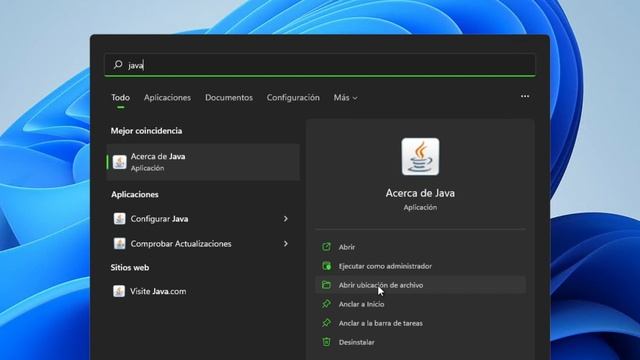Click the Abrir open icon
The width and height of the screenshot is (640, 360).
pos(326,247)
